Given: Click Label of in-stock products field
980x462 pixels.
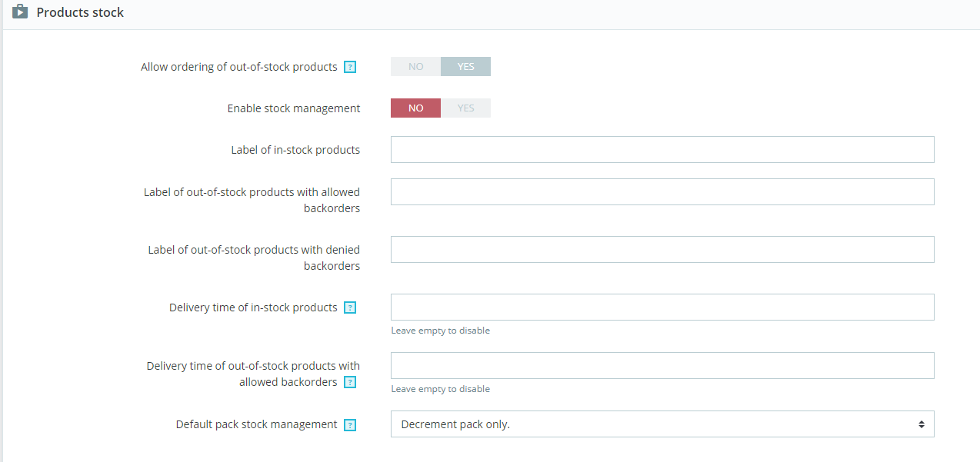Looking at the screenshot, I should pos(662,150).
